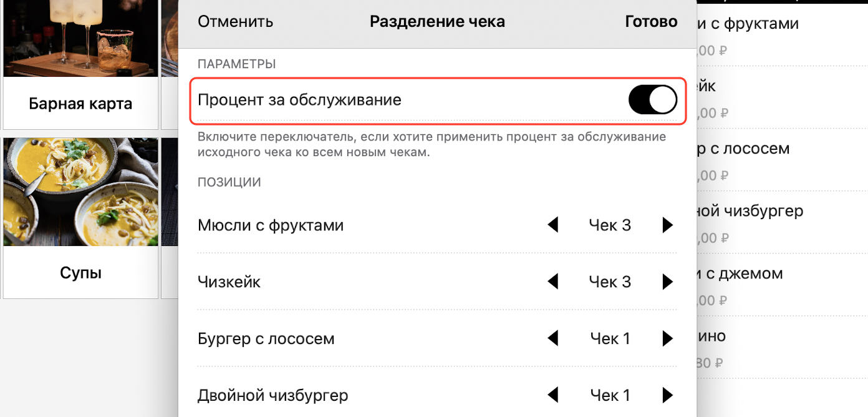Click the Супы soup bowls photo
Viewport: 868px width, 417px height.
(x=80, y=191)
